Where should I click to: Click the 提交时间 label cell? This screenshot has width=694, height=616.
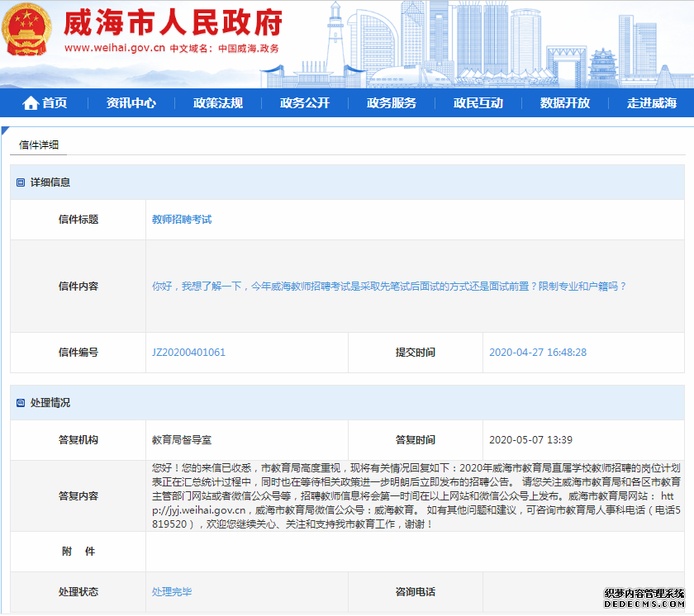click(415, 353)
